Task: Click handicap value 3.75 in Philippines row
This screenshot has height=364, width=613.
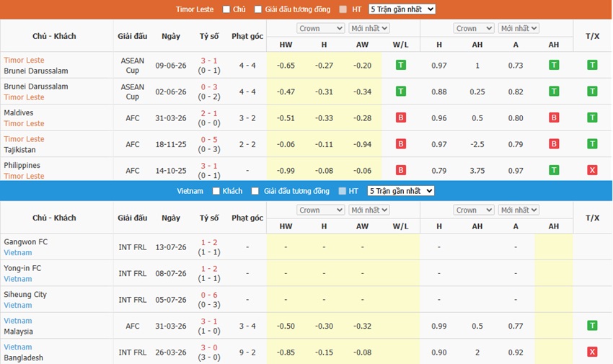Action: pyautogui.click(x=477, y=171)
